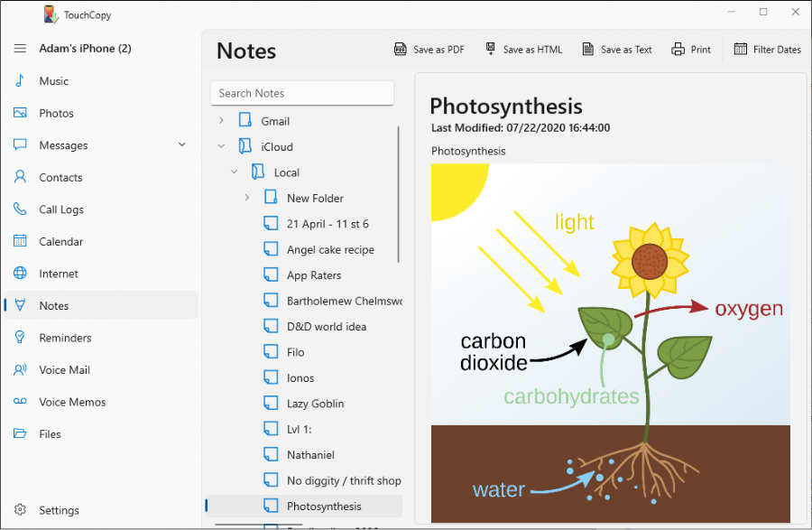Click the Print icon in toolbar
Image resolution: width=812 pixels, height=530 pixels.
pyautogui.click(x=678, y=50)
